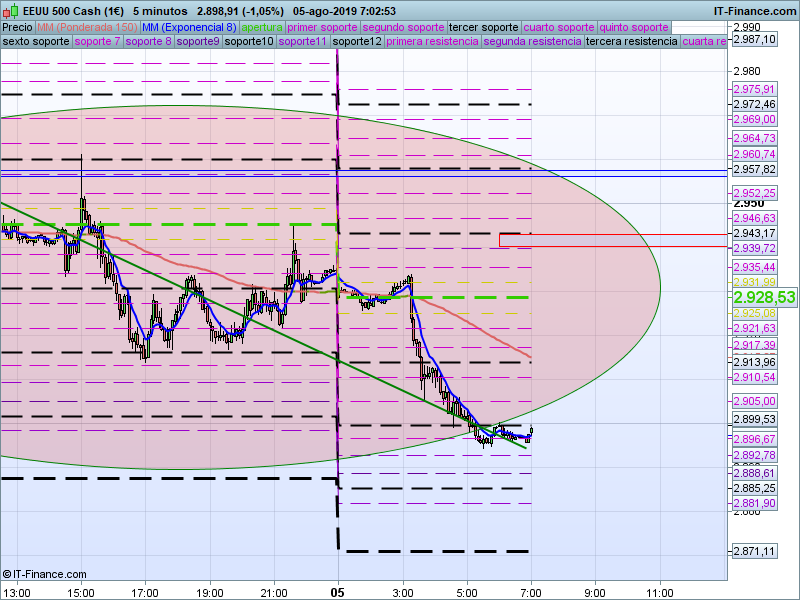The height and width of the screenshot is (600, 800).
Task: Select the soporte12 indicator label
Action: 357,42
